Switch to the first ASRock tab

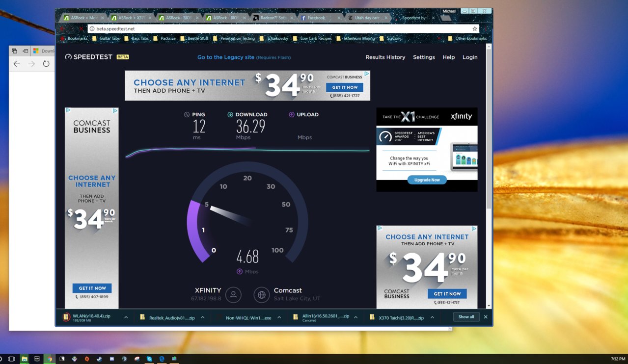coord(82,18)
